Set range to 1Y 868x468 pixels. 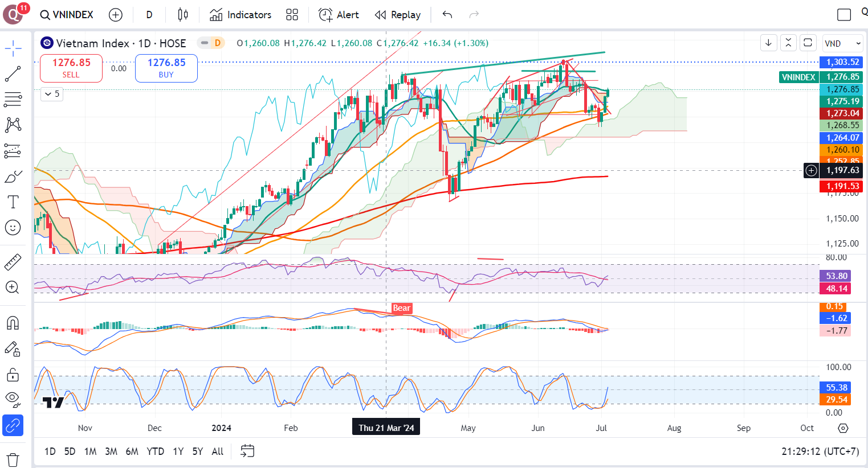pyautogui.click(x=178, y=451)
